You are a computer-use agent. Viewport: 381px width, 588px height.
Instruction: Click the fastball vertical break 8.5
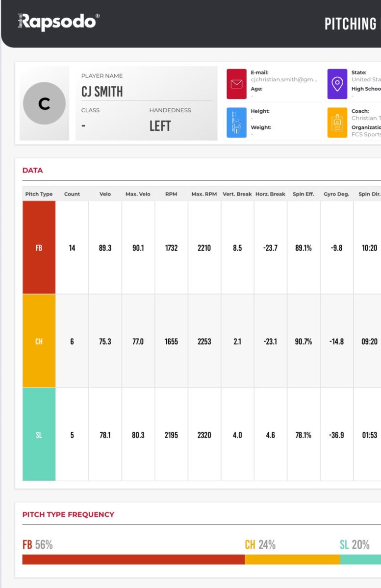tap(237, 248)
